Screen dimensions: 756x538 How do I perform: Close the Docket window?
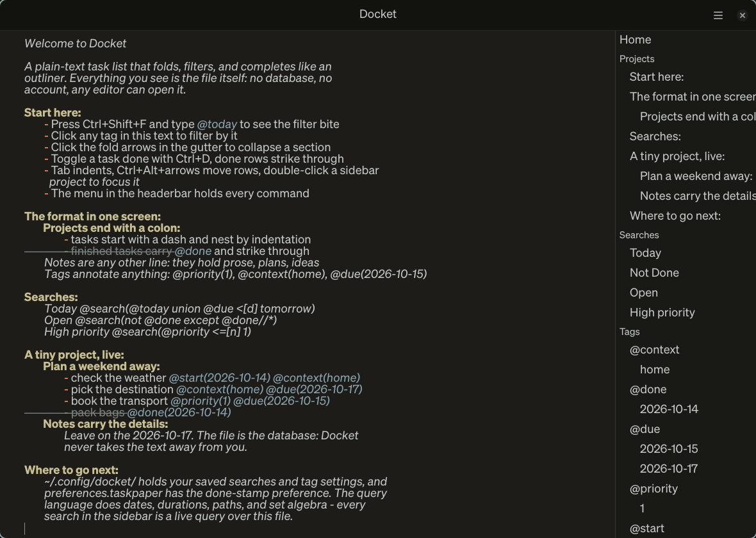click(743, 15)
